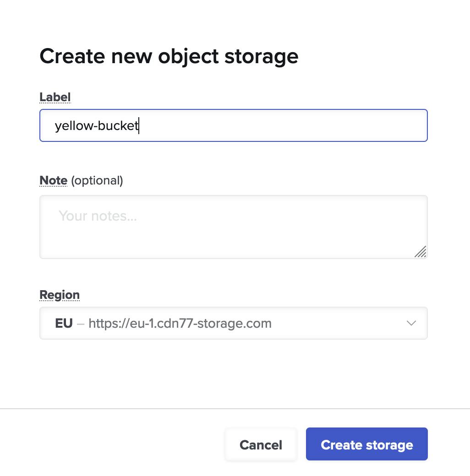
Task: Click the blank lower area of Note textarea
Action: point(225,243)
